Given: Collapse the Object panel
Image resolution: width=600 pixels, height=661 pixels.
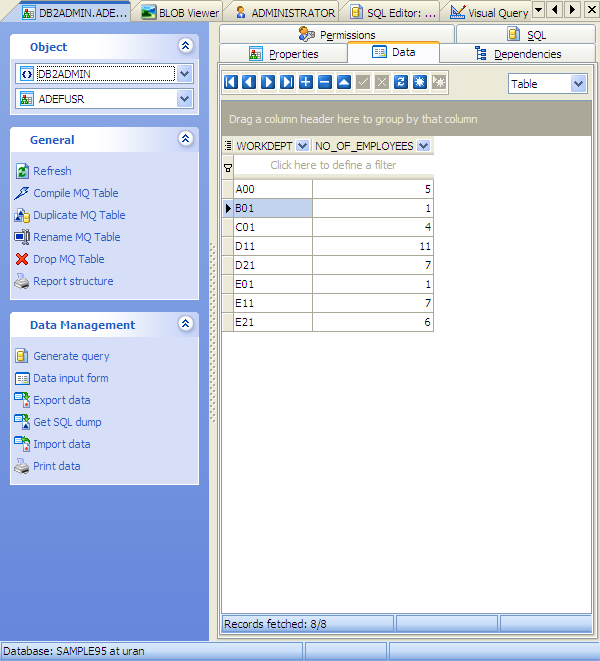Looking at the screenshot, I should (186, 46).
